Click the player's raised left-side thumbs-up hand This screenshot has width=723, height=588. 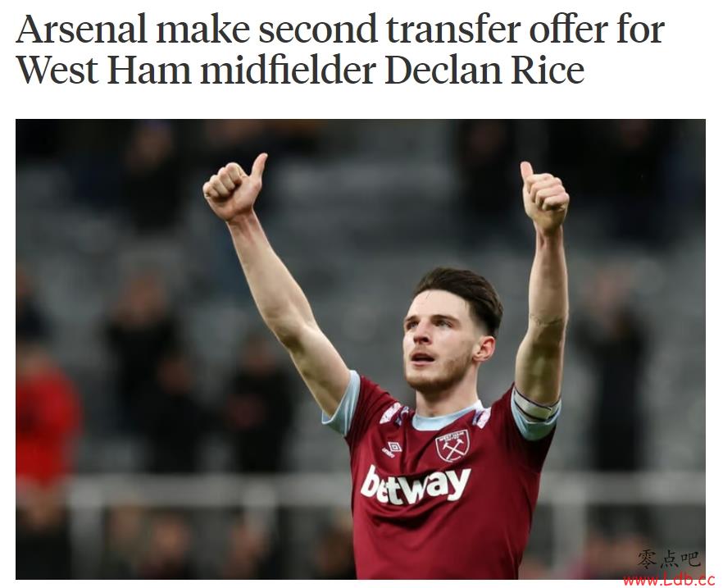click(x=234, y=188)
